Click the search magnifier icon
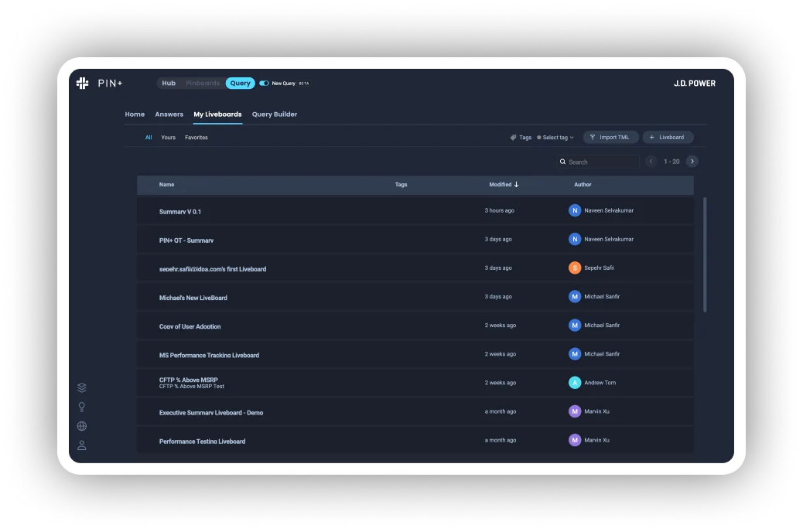Screen dimensions: 803x532 (x=563, y=162)
